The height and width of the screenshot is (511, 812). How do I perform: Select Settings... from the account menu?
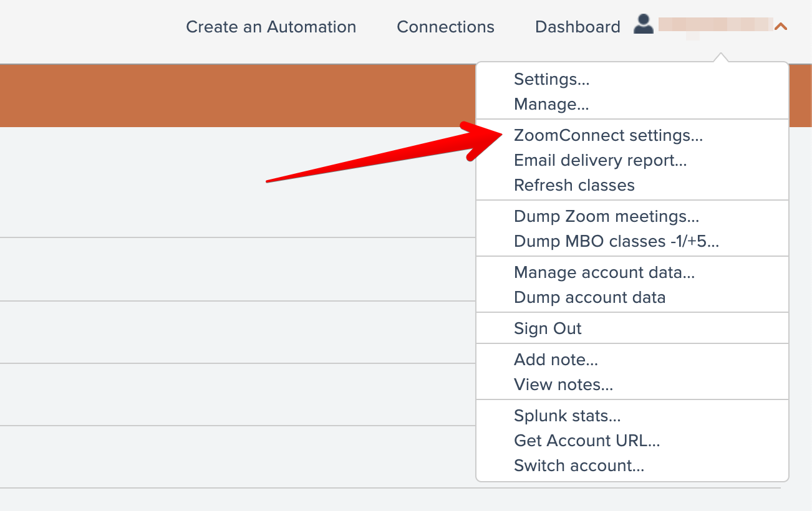551,79
